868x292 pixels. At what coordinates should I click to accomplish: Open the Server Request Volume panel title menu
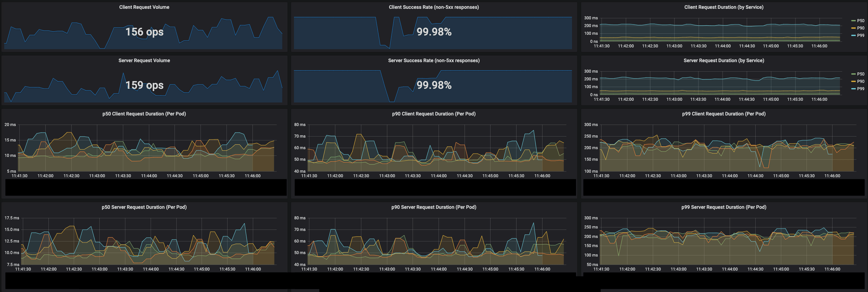click(x=144, y=61)
